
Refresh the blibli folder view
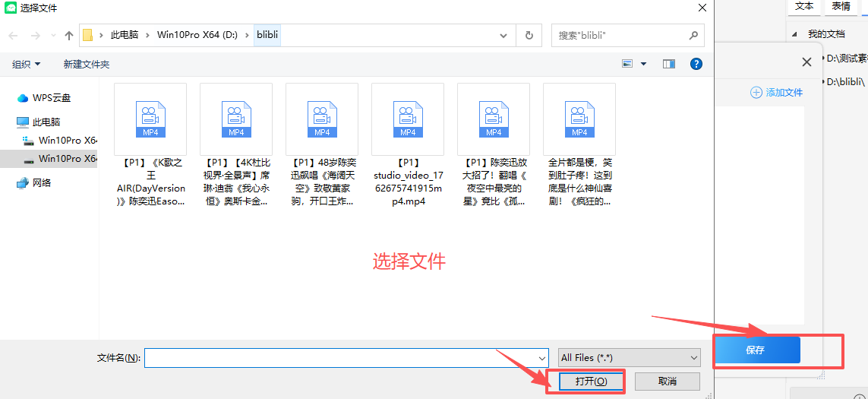point(529,35)
